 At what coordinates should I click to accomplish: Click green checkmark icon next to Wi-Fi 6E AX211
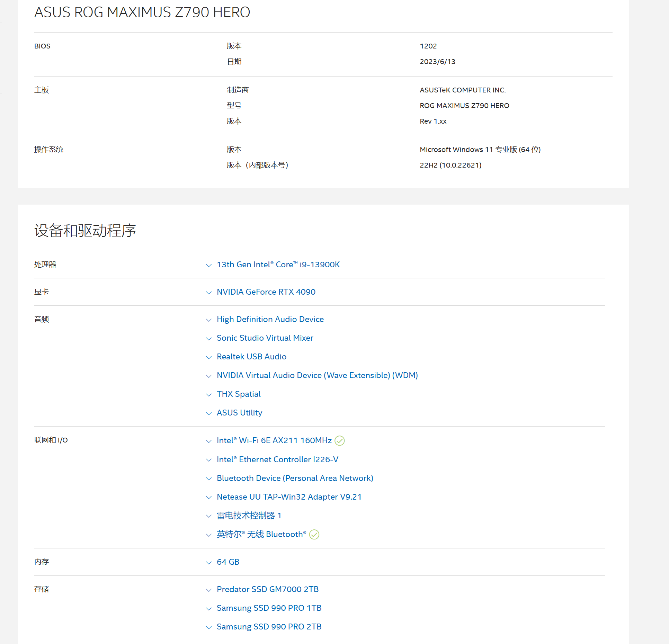(x=340, y=441)
